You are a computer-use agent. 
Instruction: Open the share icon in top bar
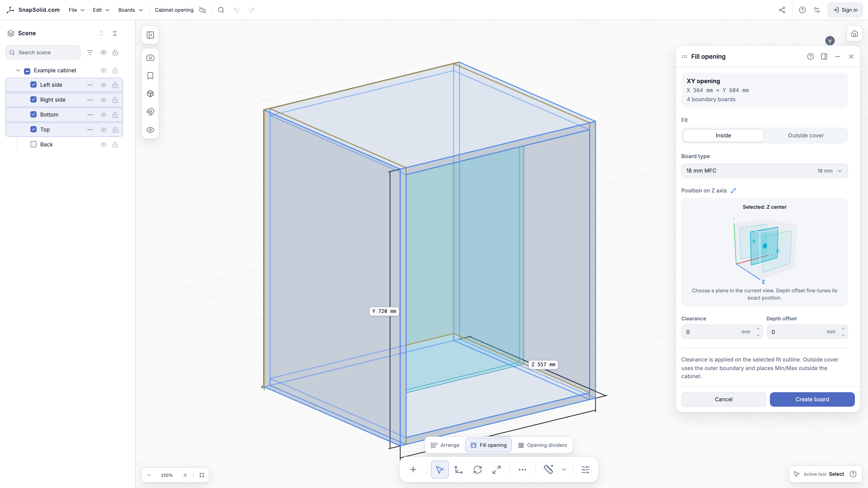point(782,10)
